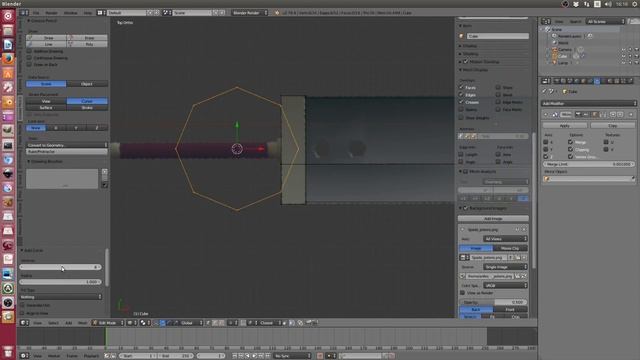
Task: Open the Ubuntu Dash home icon
Action: click(8, 16)
